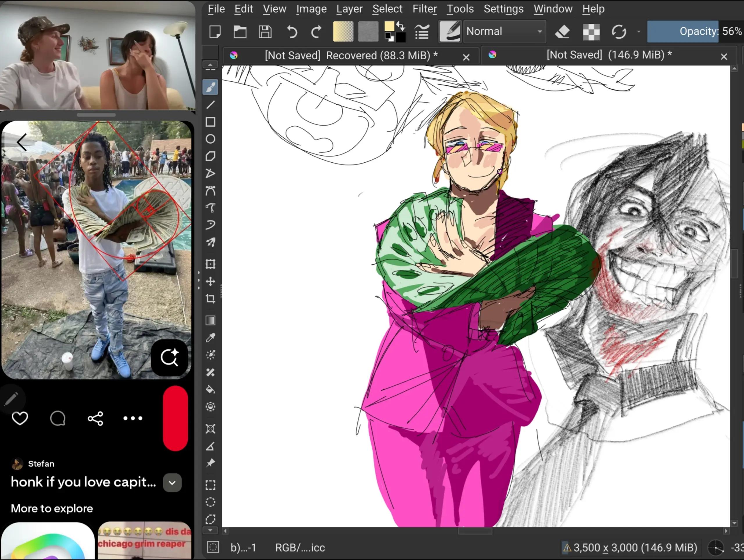Select the Bezier Curve tool
The image size is (744, 560).
[210, 191]
